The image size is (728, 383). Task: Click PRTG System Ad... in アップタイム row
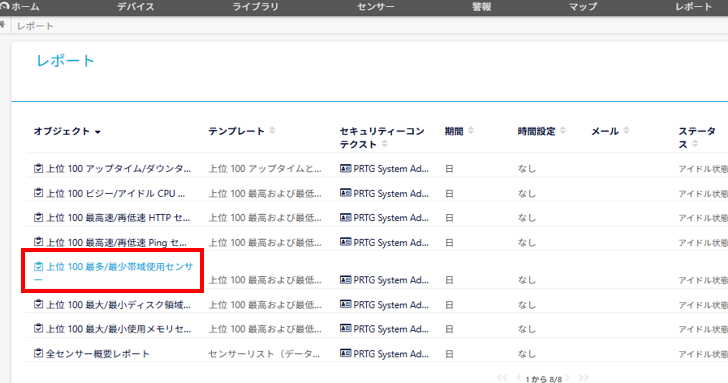(x=390, y=169)
